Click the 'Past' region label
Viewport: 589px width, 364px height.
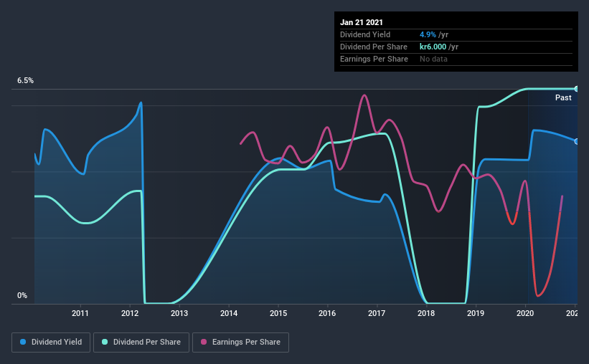click(563, 97)
